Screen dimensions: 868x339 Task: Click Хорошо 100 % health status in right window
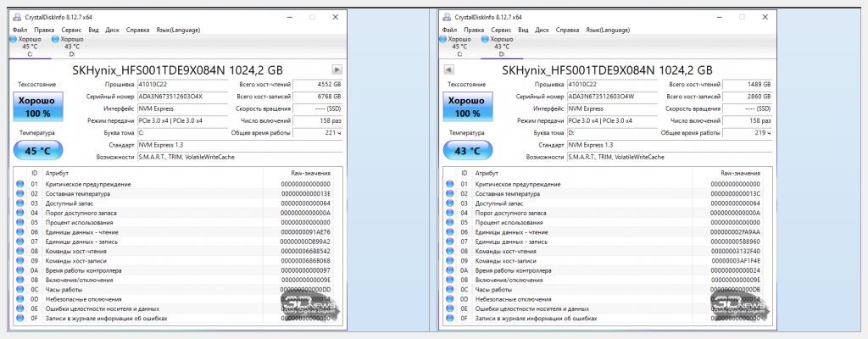click(467, 107)
